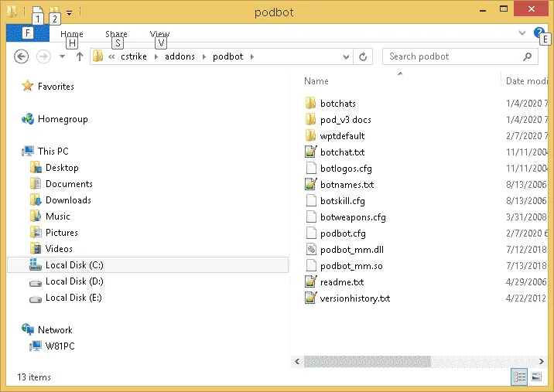Open Documents in the navigation pane
The height and width of the screenshot is (392, 554).
click(x=69, y=184)
